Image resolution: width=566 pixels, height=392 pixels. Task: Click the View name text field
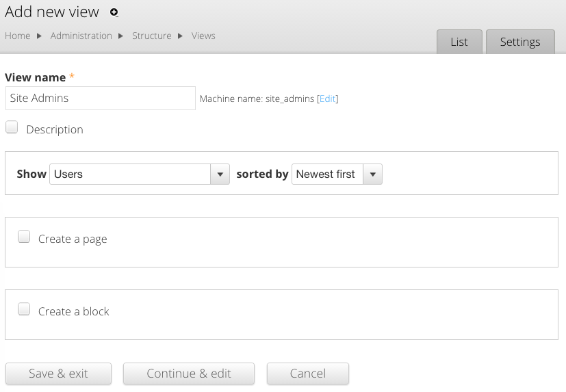101,98
